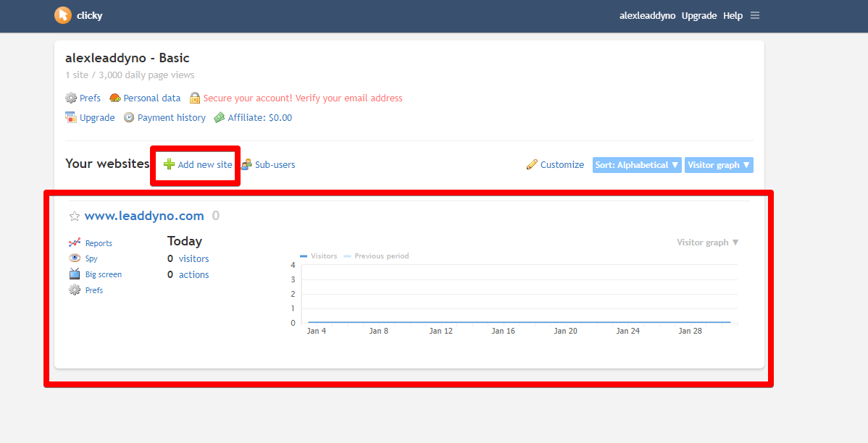
Task: Open www.leaddyno.com site link
Action: click(x=144, y=216)
